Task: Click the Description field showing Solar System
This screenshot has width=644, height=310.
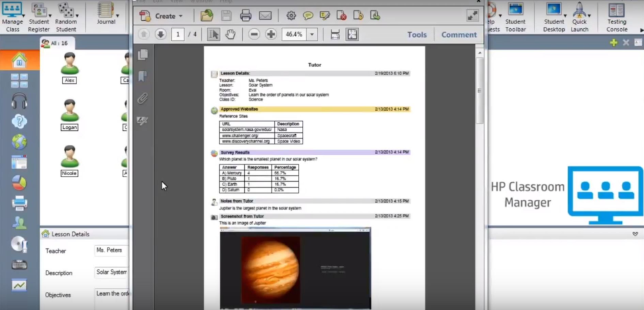Action: click(x=112, y=272)
